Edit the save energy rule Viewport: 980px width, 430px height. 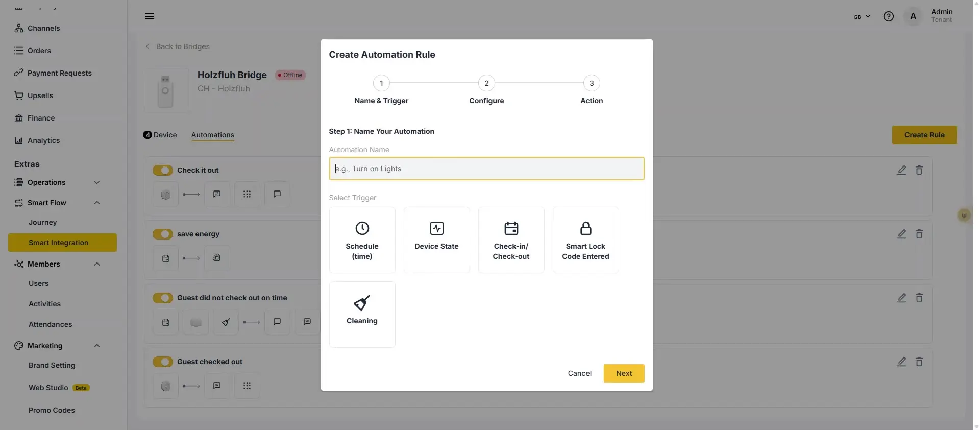coord(902,234)
